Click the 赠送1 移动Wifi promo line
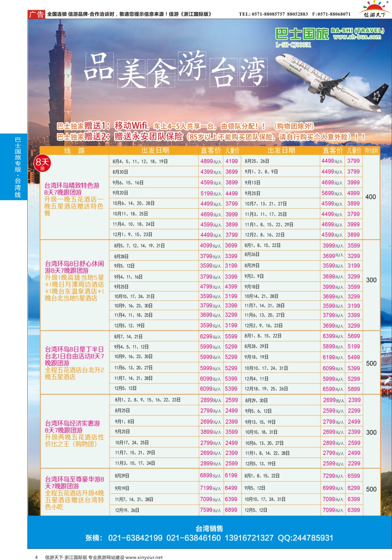 tap(185, 126)
